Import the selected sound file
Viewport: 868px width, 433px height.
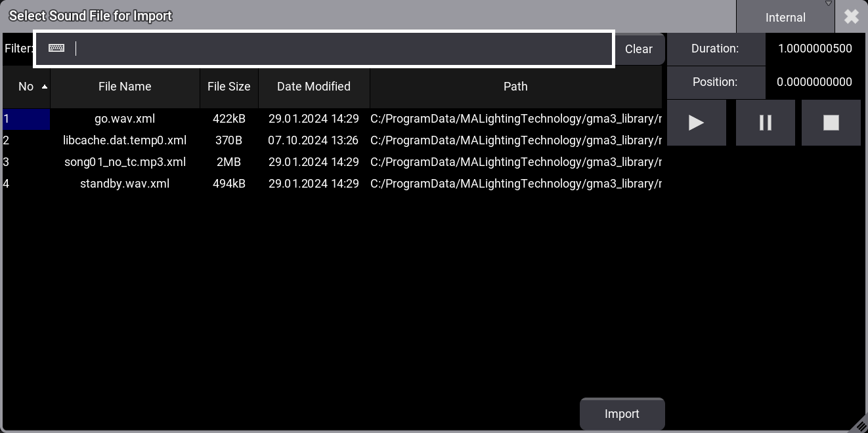click(621, 413)
